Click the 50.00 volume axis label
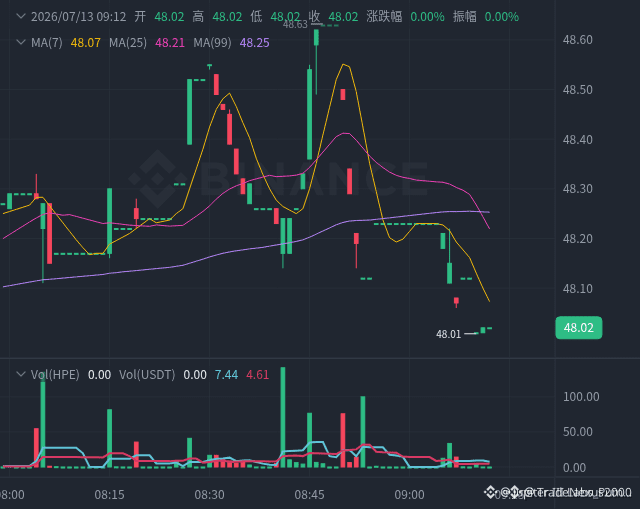Viewport: 640px width, 509px height. [578, 431]
